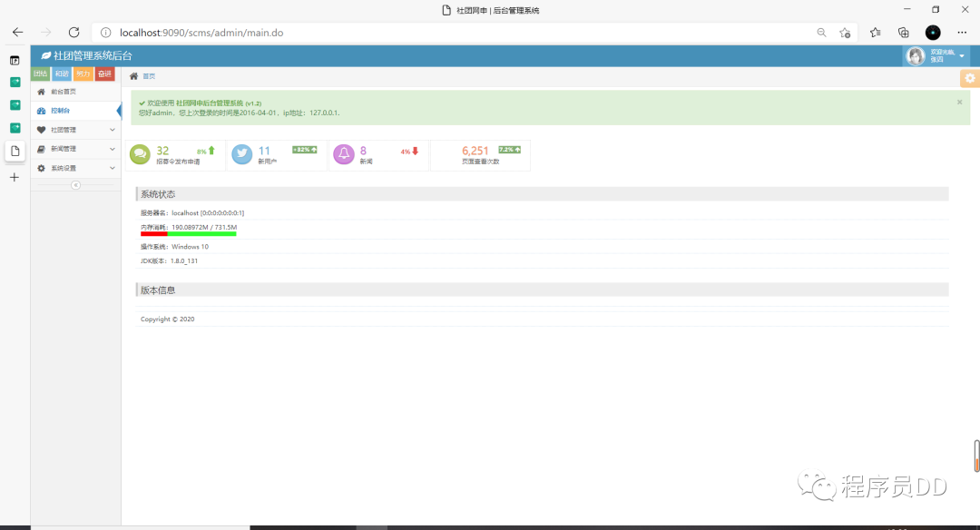Go back with the browser back arrow

(17, 33)
